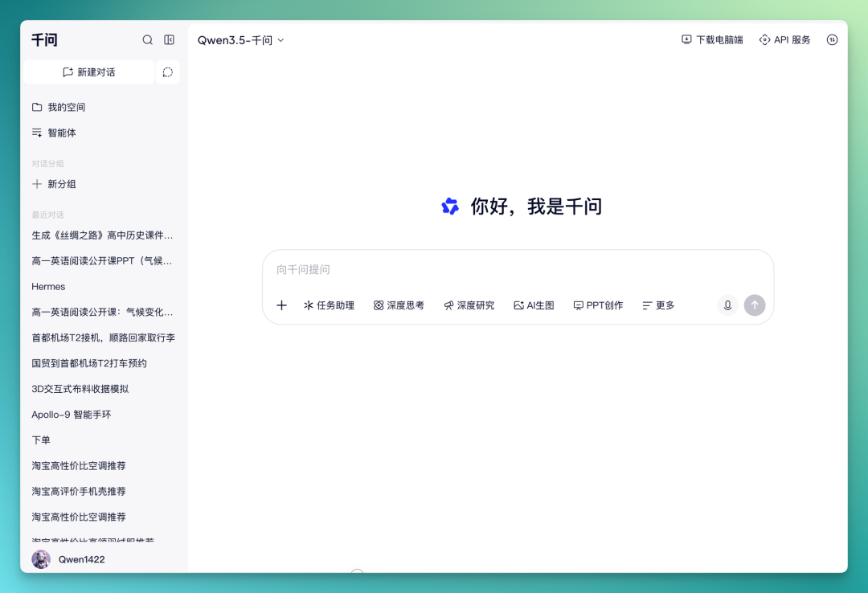Select PPT创作 mode
868x593 pixels.
598,305
